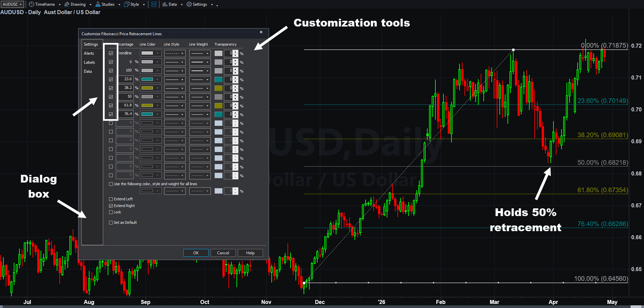Click the Settings gear icon
The image size is (644, 308).
pos(189,4)
